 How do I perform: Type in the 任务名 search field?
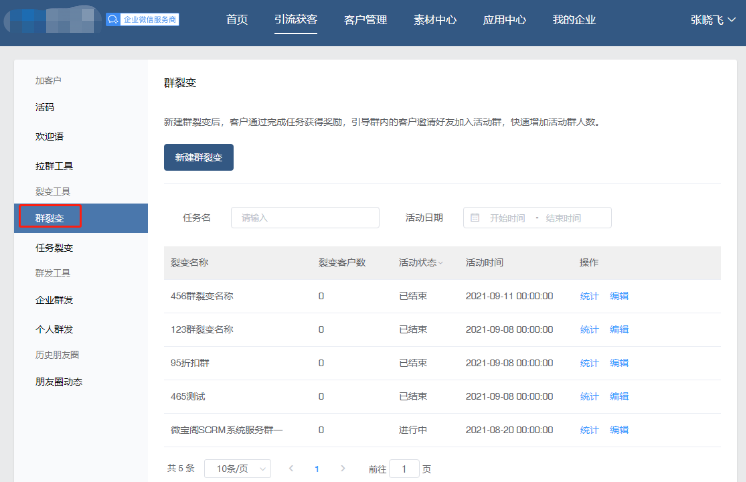point(305,218)
